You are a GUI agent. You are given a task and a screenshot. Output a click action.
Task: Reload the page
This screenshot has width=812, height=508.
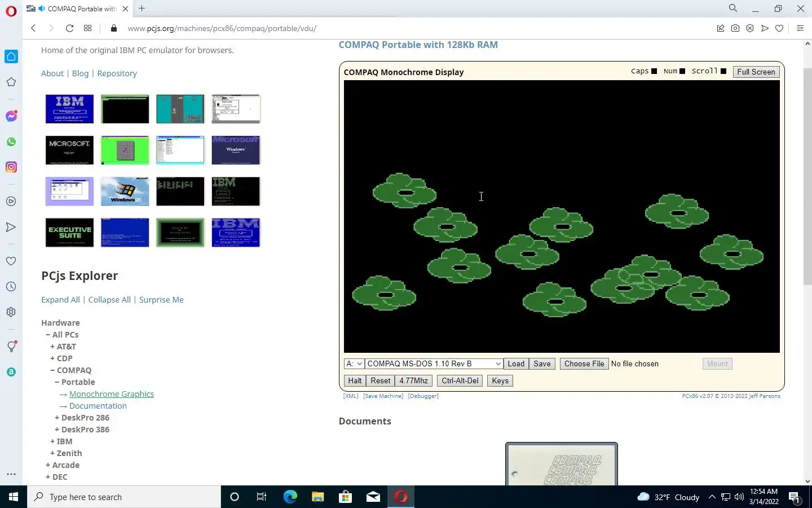click(x=69, y=28)
